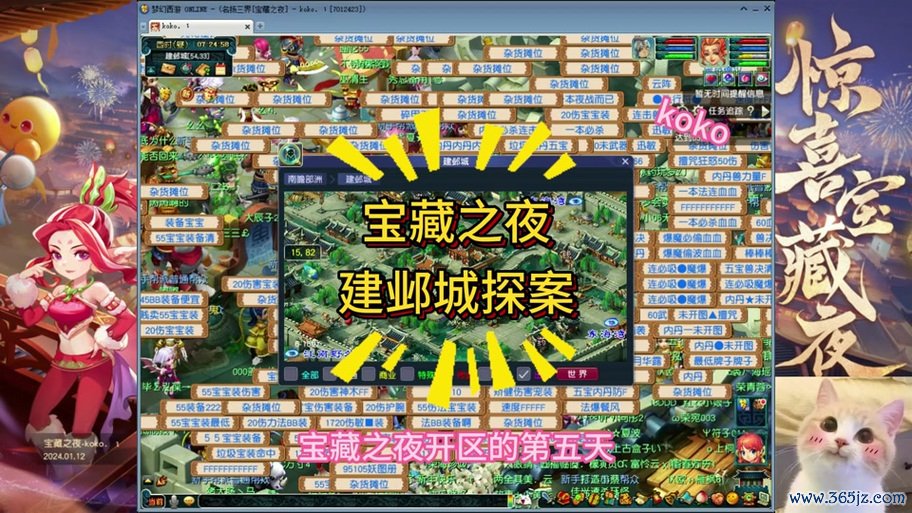Click the heart icon under character portrait
The image size is (912, 513).
click(711, 79)
